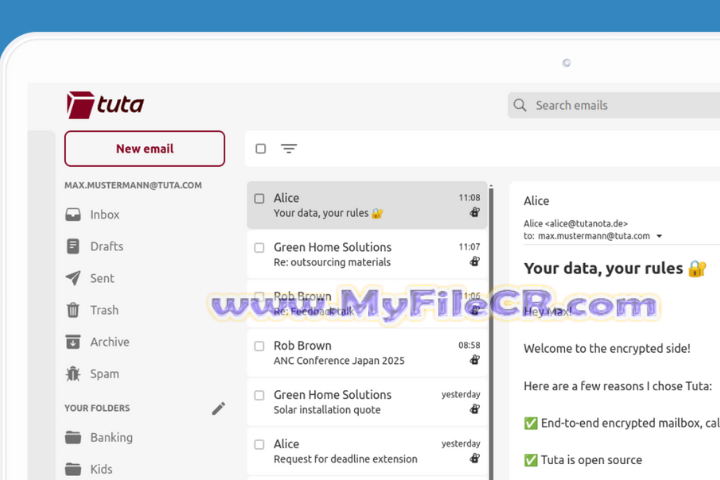The image size is (720, 480).
Task: Open the Banking folder
Action: 111,437
